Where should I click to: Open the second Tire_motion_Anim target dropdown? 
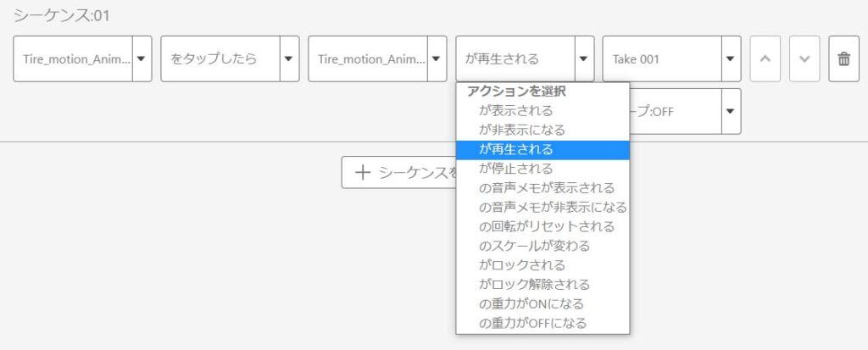(377, 58)
